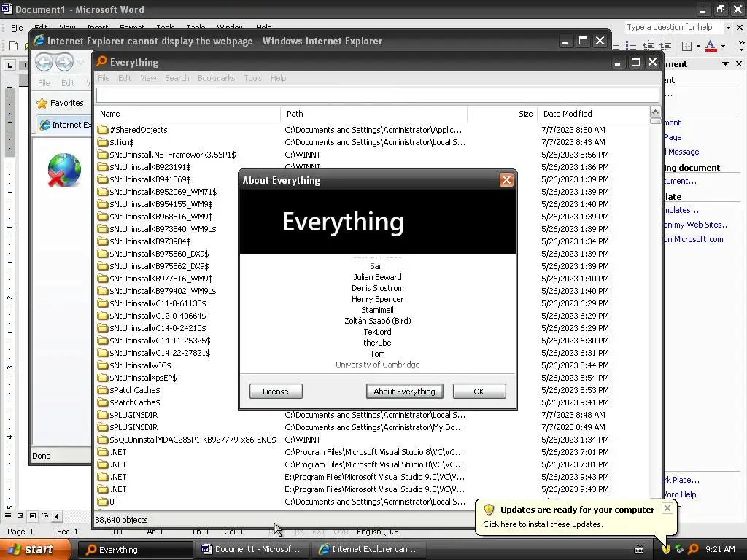Sort by the Date Modified column header
The width and height of the screenshot is (747, 560).
[x=593, y=114]
